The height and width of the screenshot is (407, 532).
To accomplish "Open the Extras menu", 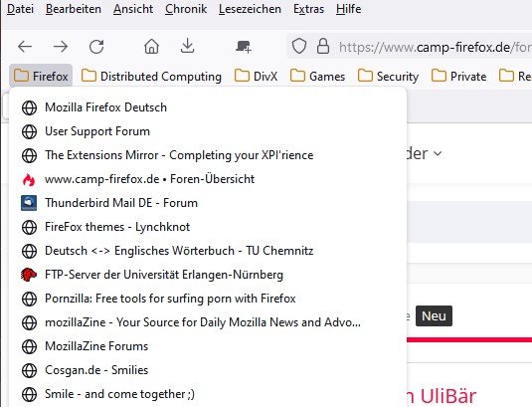I will point(308,9).
